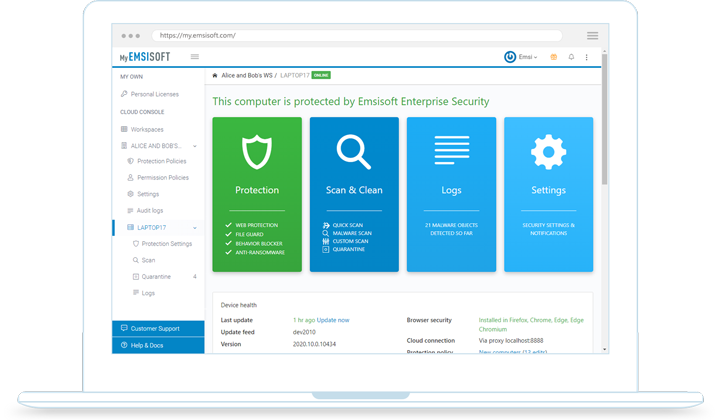
Task: Open Workspaces in sidebar
Action: (x=147, y=129)
